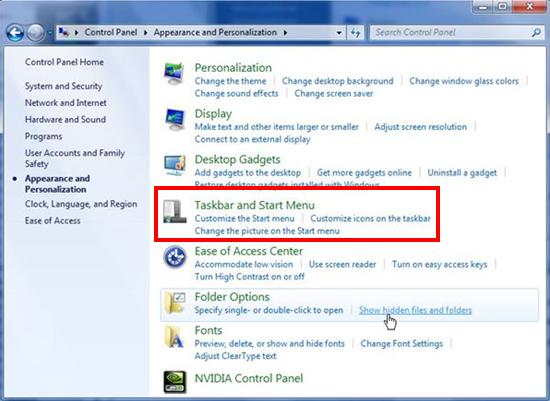Open the Desktop Gadgets heading
Screen dimensions: 550x401
coord(237,160)
